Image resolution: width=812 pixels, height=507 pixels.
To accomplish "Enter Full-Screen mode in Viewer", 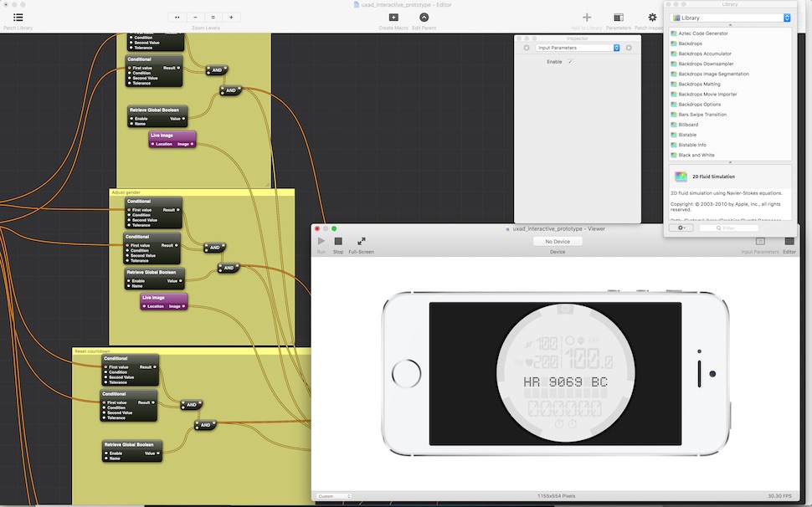I will click(x=361, y=242).
